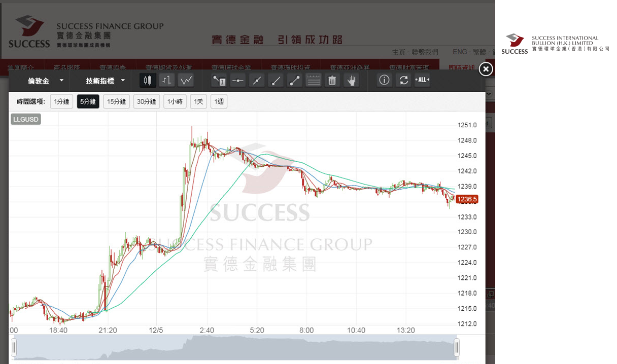Select the 1週 time interval

[219, 101]
